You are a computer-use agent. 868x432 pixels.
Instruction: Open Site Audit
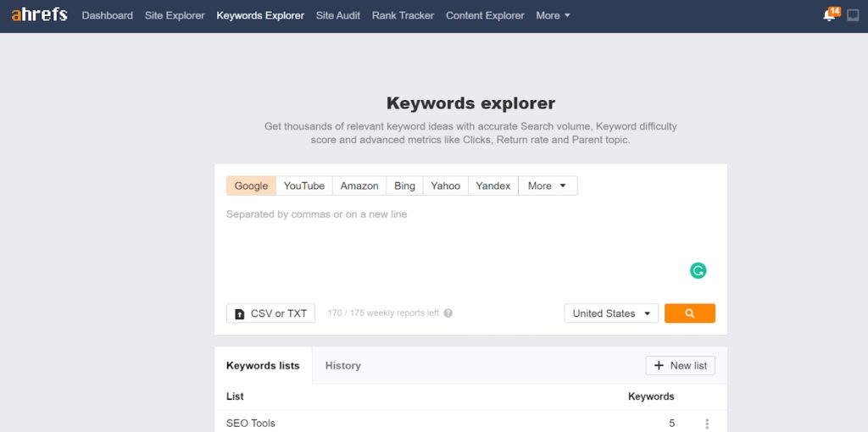point(338,15)
